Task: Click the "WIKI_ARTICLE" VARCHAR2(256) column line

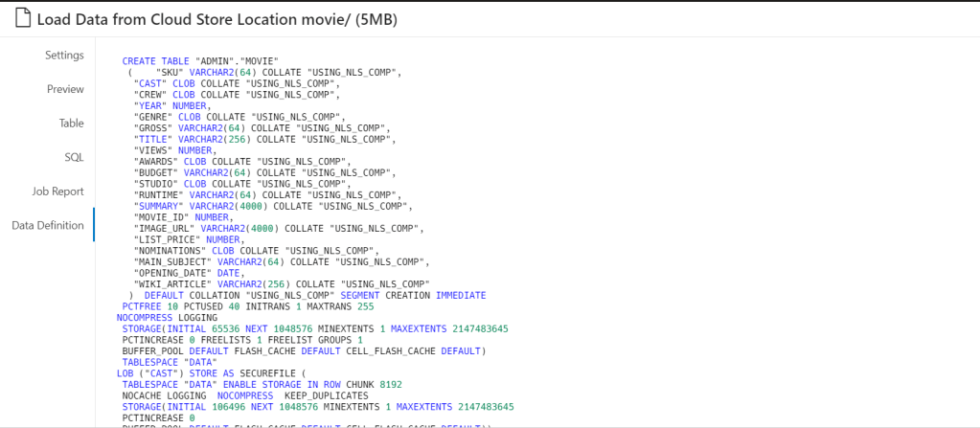Action: pyautogui.click(x=281, y=284)
